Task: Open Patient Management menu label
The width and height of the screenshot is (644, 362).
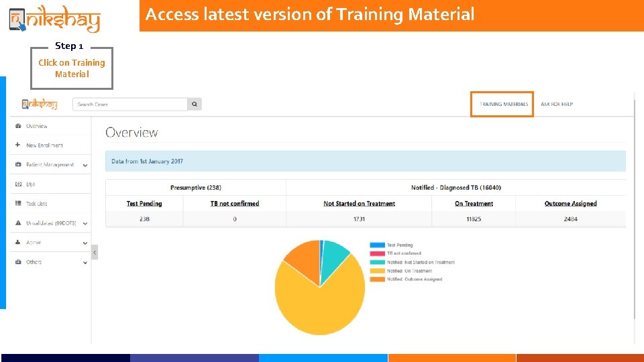Action: pyautogui.click(x=50, y=165)
